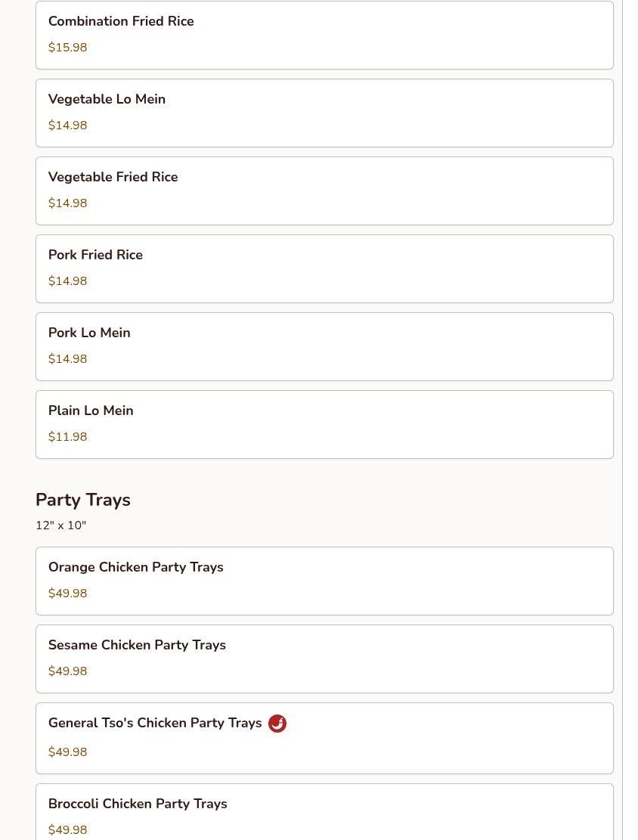Open the Combination Fried Rice item
The height and width of the screenshot is (840, 638).
[x=324, y=35]
